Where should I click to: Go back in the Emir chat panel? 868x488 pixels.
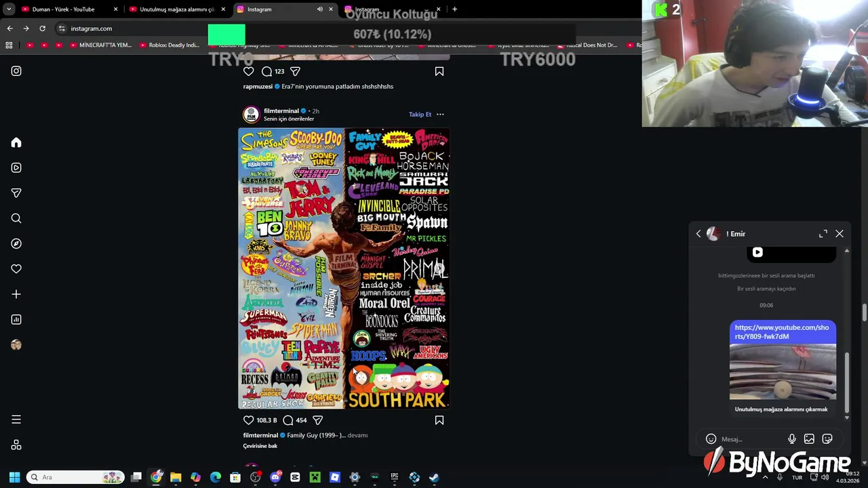(698, 234)
